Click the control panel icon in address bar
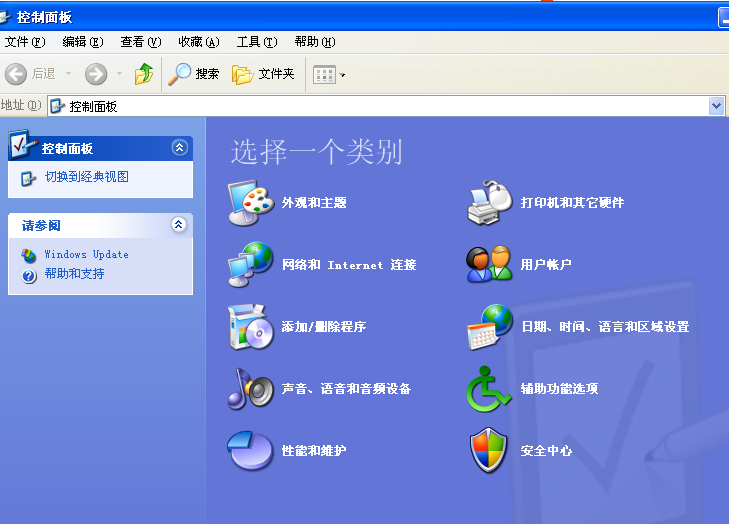 point(58,106)
